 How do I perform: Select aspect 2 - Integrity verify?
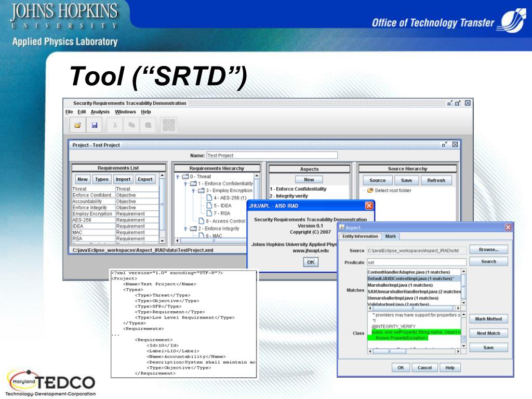[x=289, y=196]
